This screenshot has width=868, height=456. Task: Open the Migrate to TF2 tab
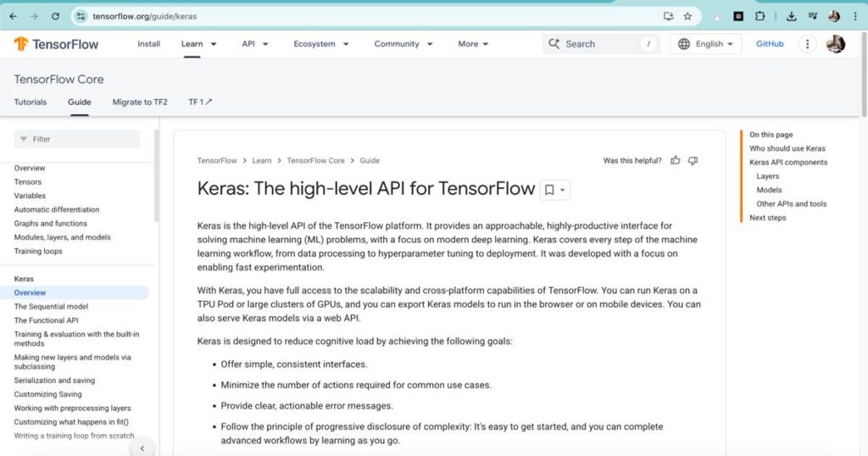140,102
